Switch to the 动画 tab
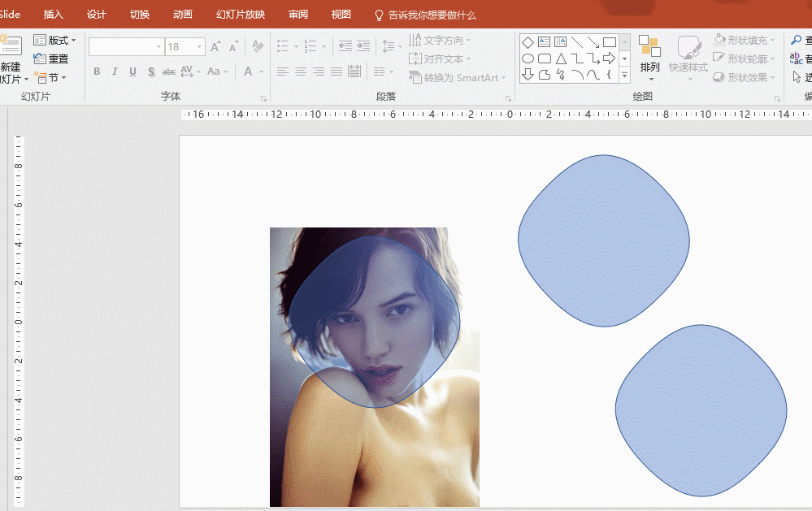 183,15
